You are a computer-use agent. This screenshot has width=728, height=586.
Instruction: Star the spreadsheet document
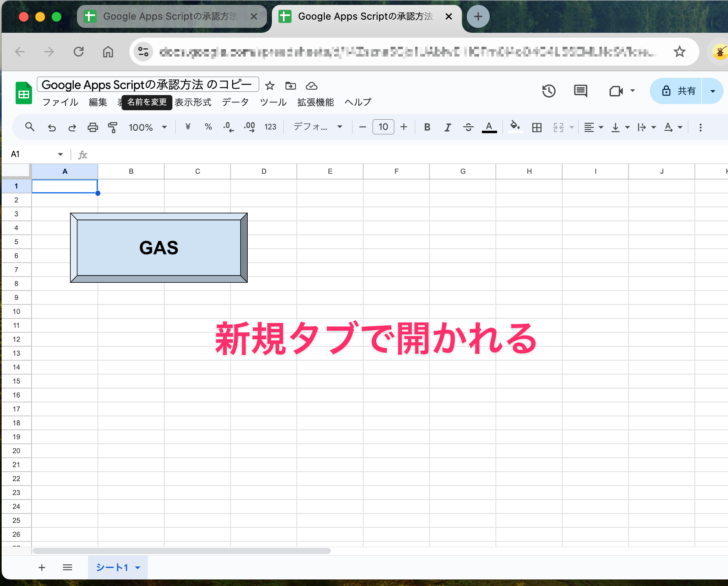(270, 86)
